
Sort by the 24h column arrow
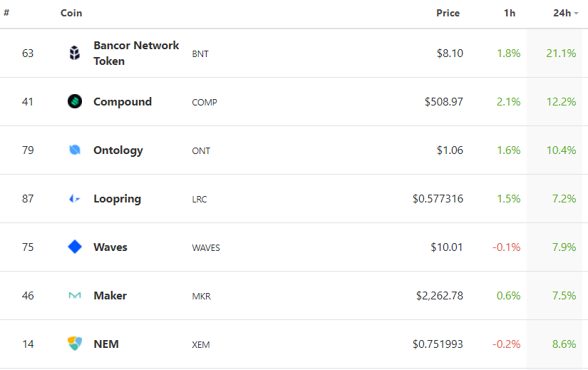coord(576,14)
